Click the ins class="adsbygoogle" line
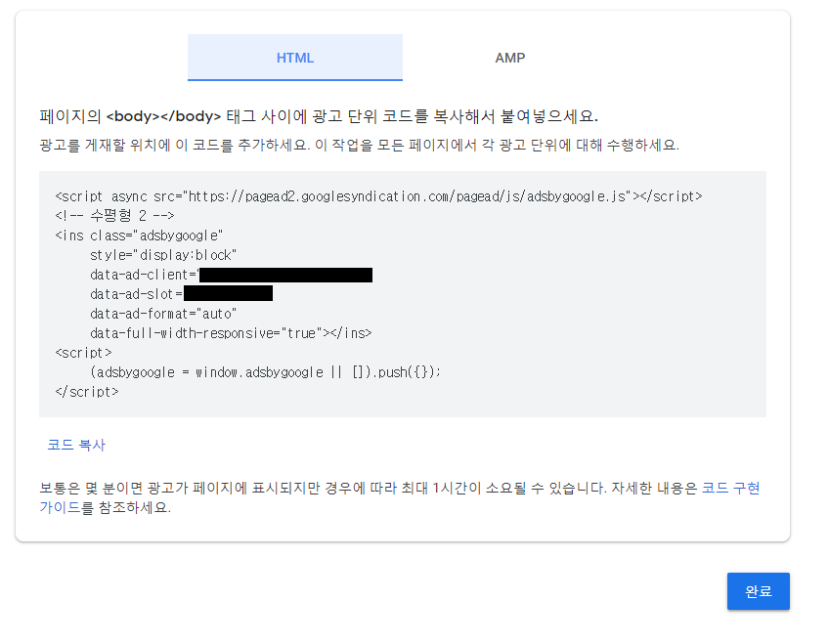 tap(139, 236)
